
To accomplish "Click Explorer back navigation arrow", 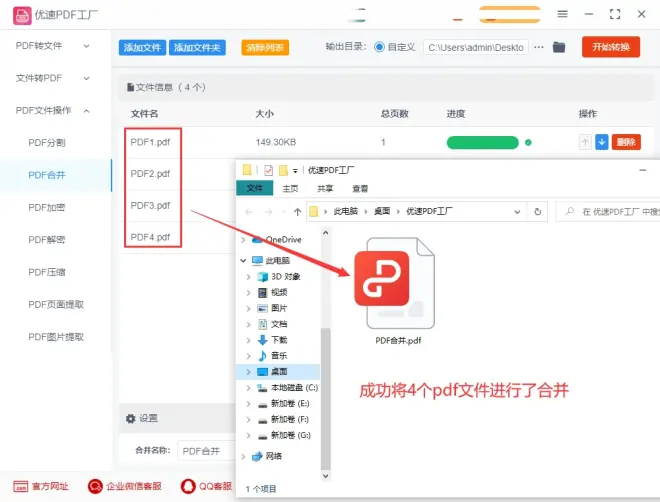I will 249,212.
